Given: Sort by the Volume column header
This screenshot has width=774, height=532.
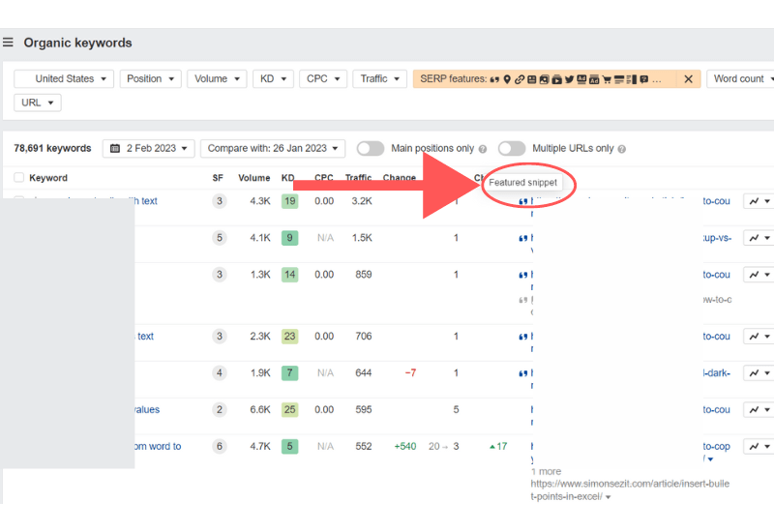Looking at the screenshot, I should [254, 178].
